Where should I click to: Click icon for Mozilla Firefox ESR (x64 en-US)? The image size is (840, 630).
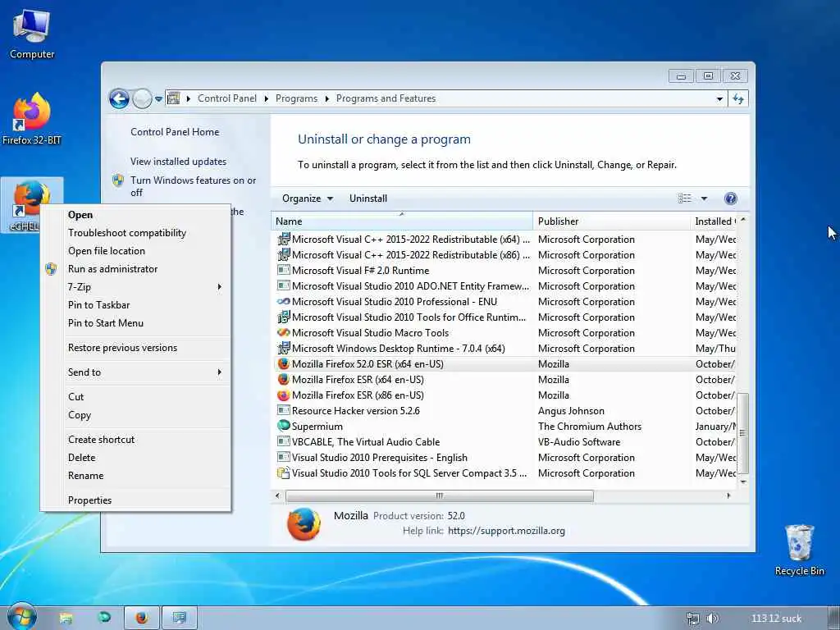[283, 379]
